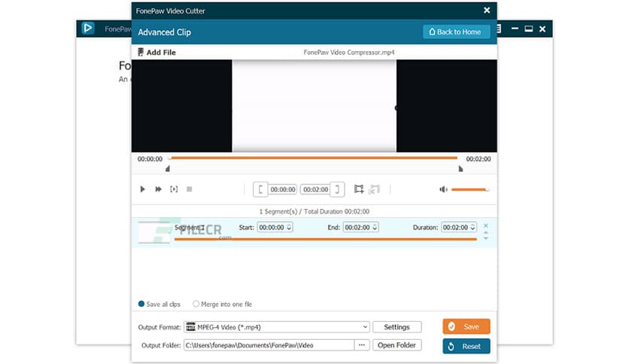This screenshot has height=364, width=629.
Task: Add a new segment icon
Action: (359, 189)
